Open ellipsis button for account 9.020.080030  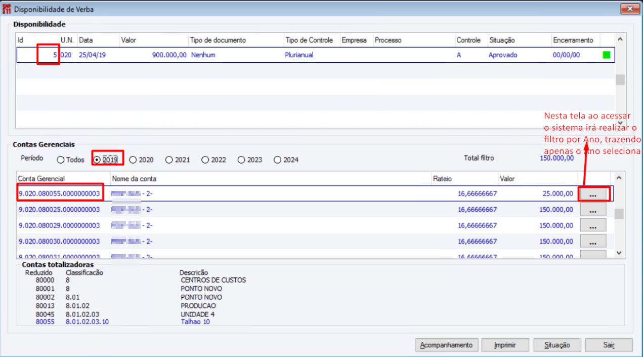(x=593, y=241)
